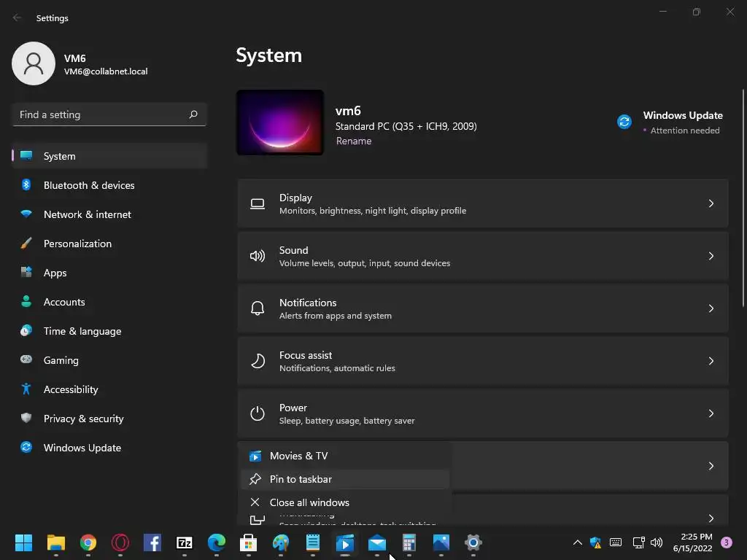This screenshot has width=747, height=560.
Task: Click VM6@collabnet.local account text
Action: coord(106,71)
